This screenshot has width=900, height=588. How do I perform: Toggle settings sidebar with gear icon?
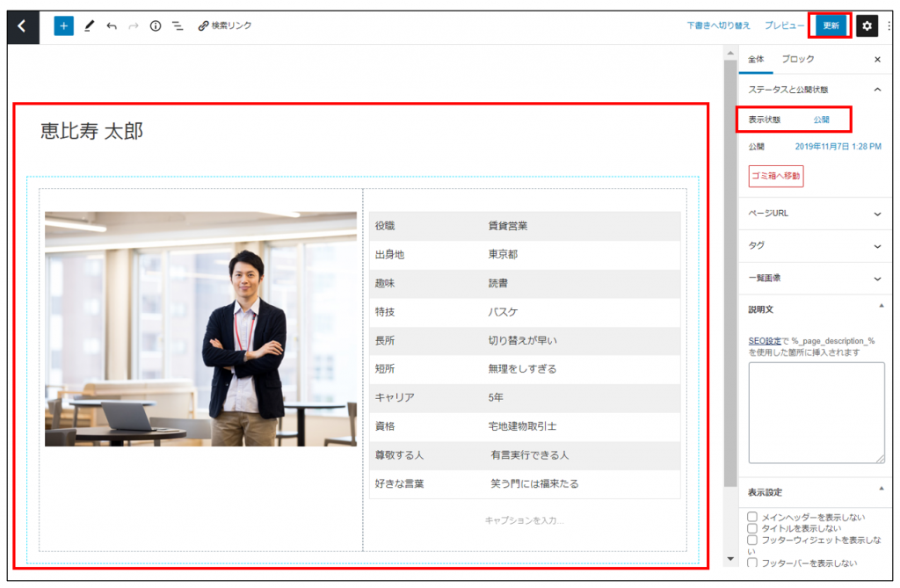pos(867,26)
